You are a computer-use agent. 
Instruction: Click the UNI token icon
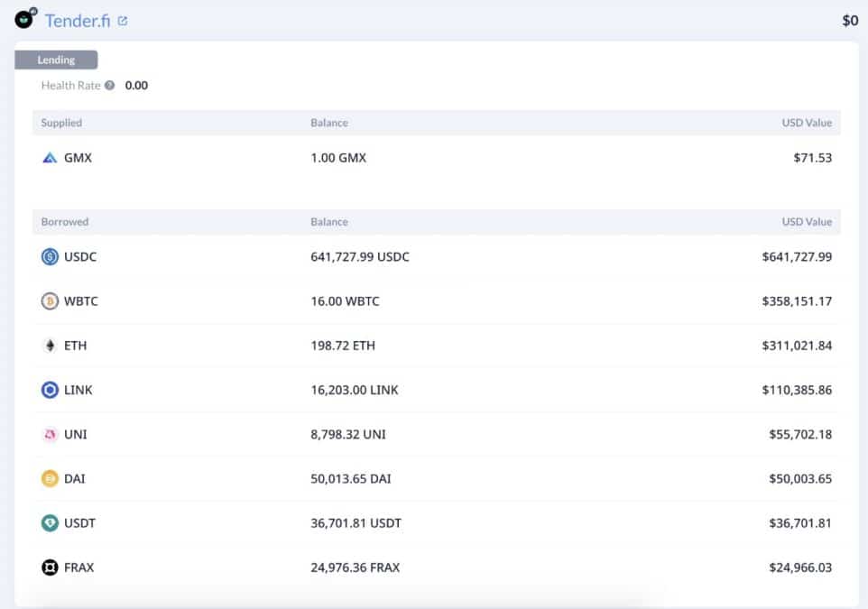pos(50,434)
